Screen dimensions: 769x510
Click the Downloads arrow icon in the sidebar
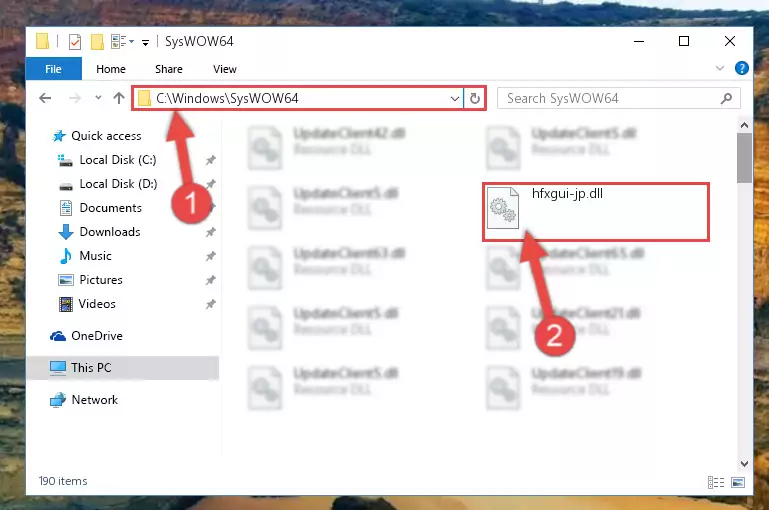click(x=66, y=232)
